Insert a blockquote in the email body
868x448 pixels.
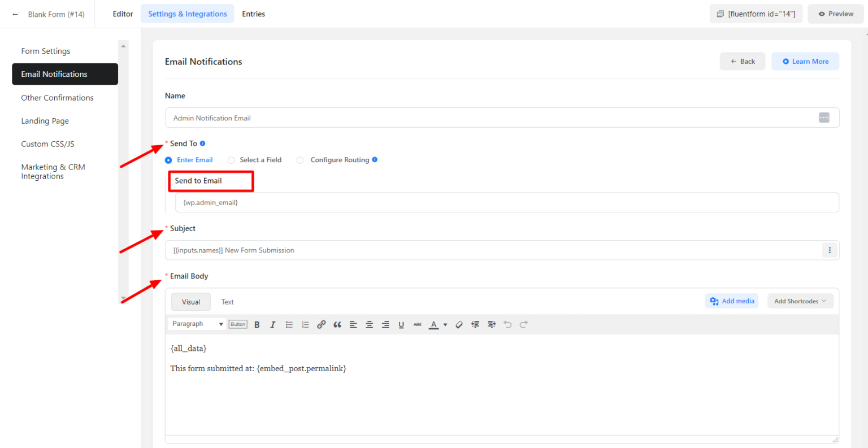pyautogui.click(x=337, y=324)
